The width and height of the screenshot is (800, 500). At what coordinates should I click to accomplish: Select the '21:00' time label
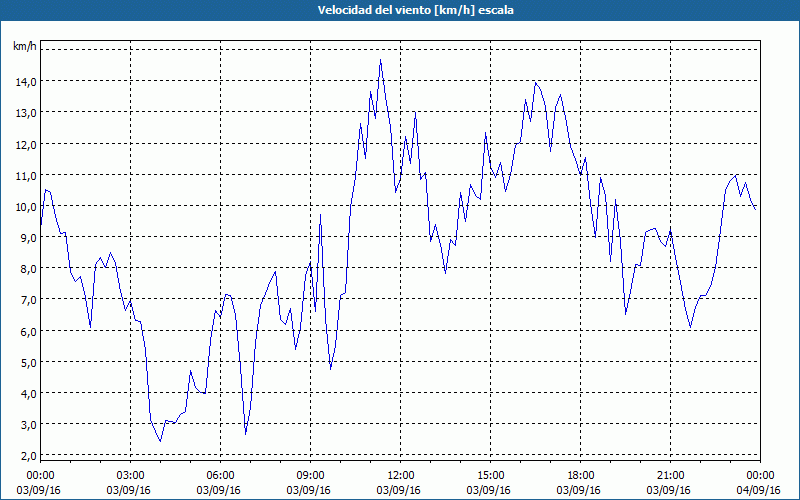click(x=670, y=476)
